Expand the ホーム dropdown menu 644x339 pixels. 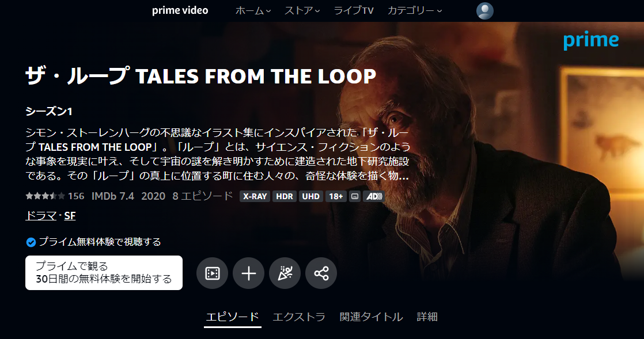(x=253, y=11)
